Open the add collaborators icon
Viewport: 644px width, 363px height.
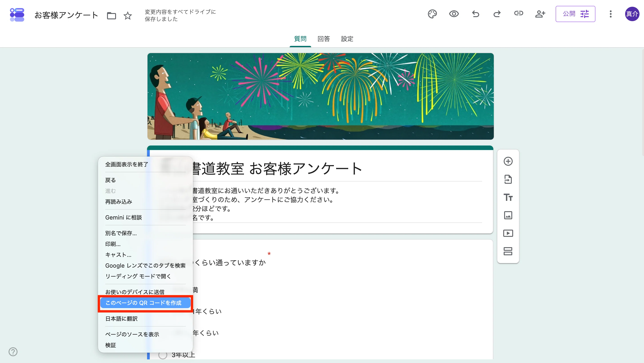pyautogui.click(x=540, y=14)
